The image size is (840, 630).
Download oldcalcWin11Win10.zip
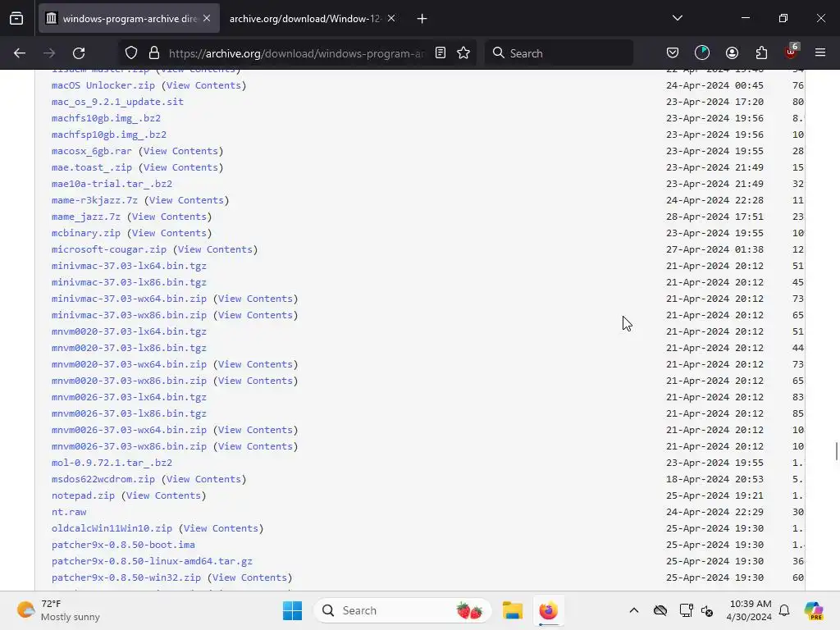[112, 528]
